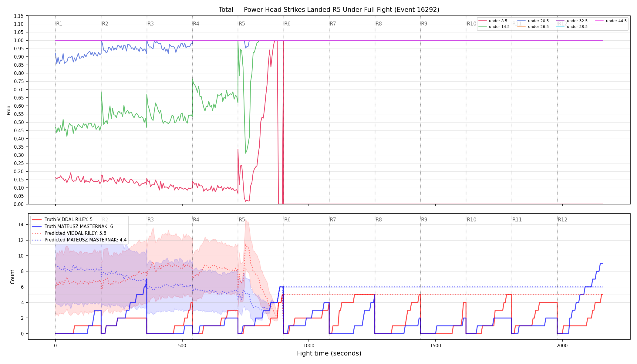
Task: Click the R7 round label in the count chart
Action: coord(333,220)
